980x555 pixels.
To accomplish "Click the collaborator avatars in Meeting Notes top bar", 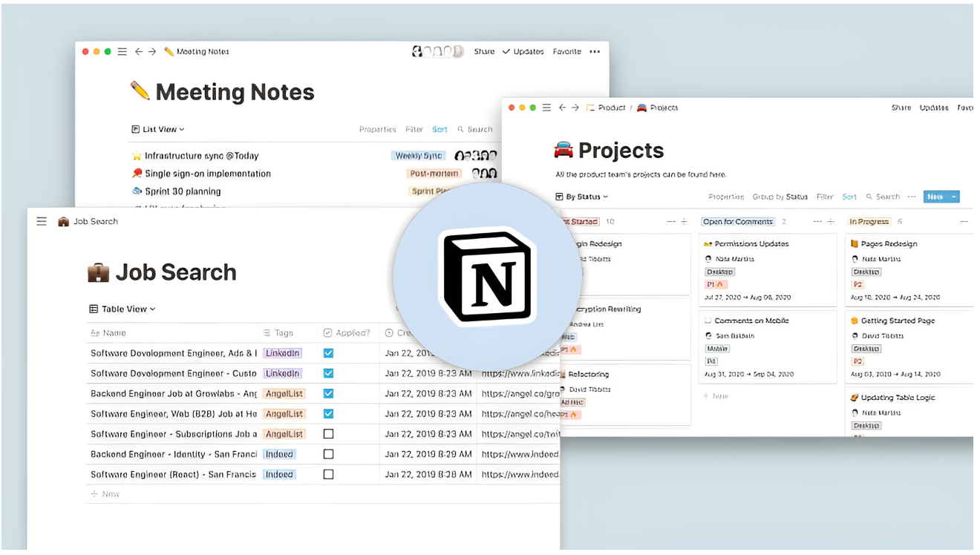I will point(438,51).
